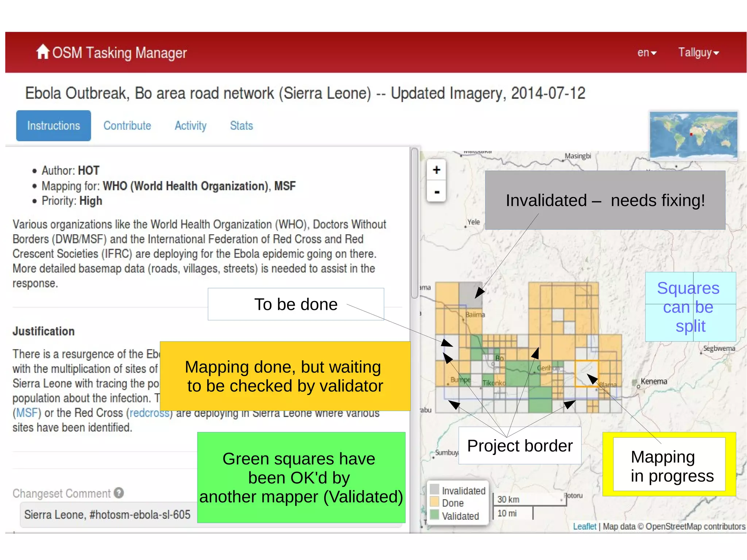Viewport: 747px width, 560px height.
Task: Click the Done orange legend swatch
Action: click(434, 502)
